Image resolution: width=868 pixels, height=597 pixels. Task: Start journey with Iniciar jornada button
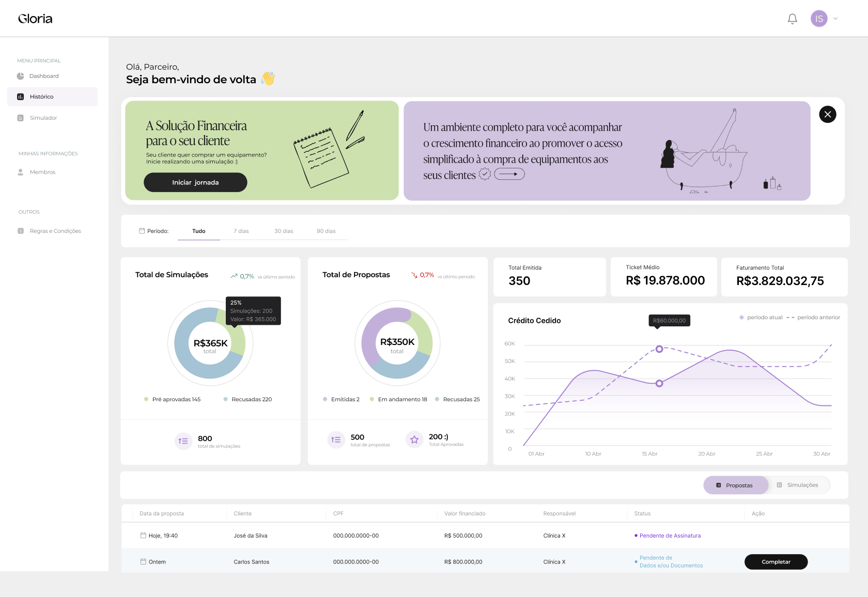(x=195, y=182)
